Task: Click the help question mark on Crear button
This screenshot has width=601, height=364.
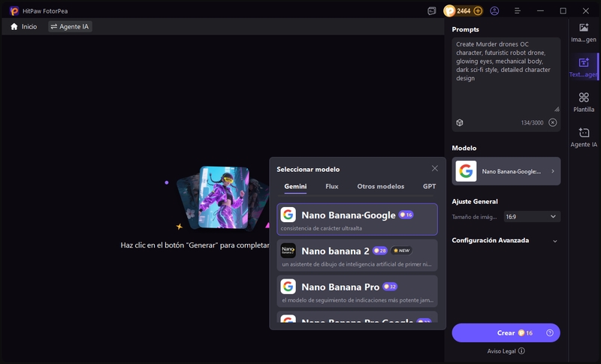Action: click(x=550, y=332)
